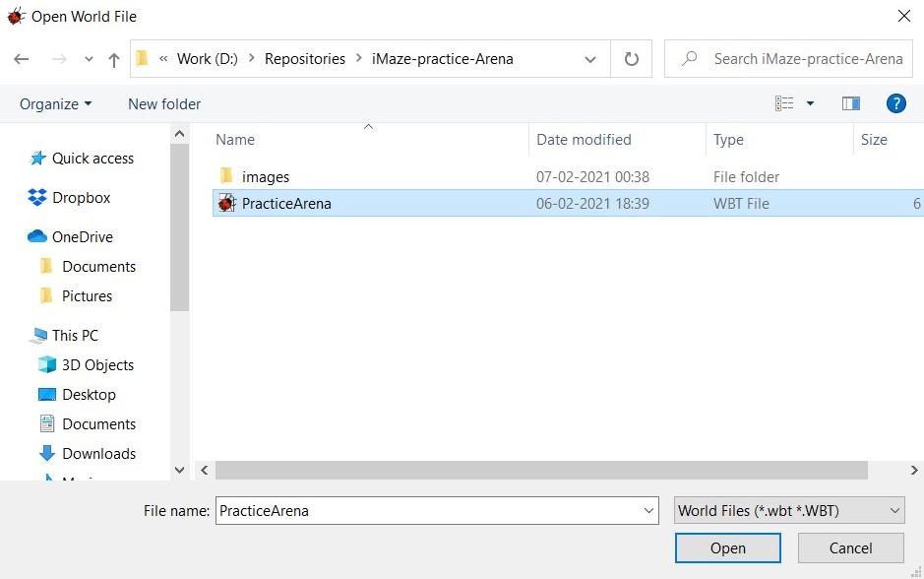
Task: Click the Desktop monitor icon
Action: pos(47,395)
